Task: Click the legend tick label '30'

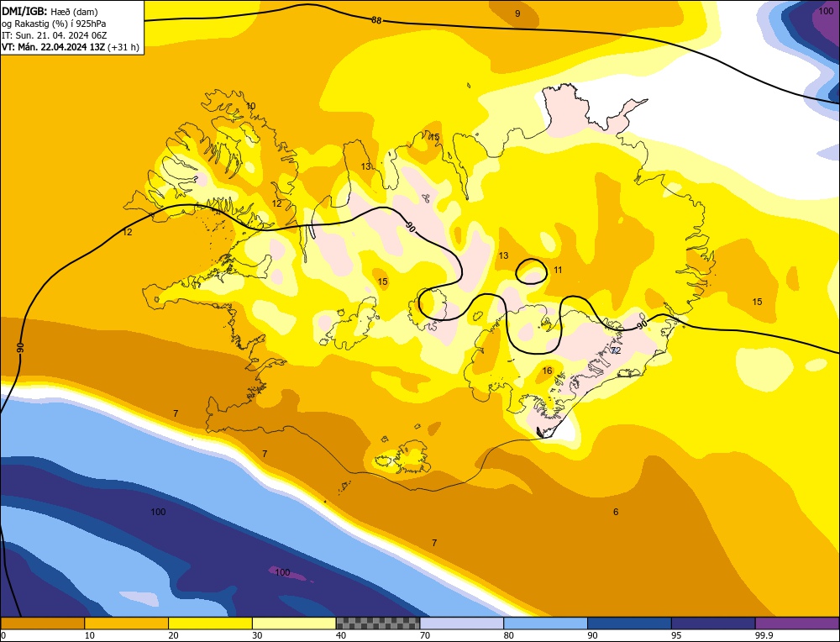Action: pos(258,635)
